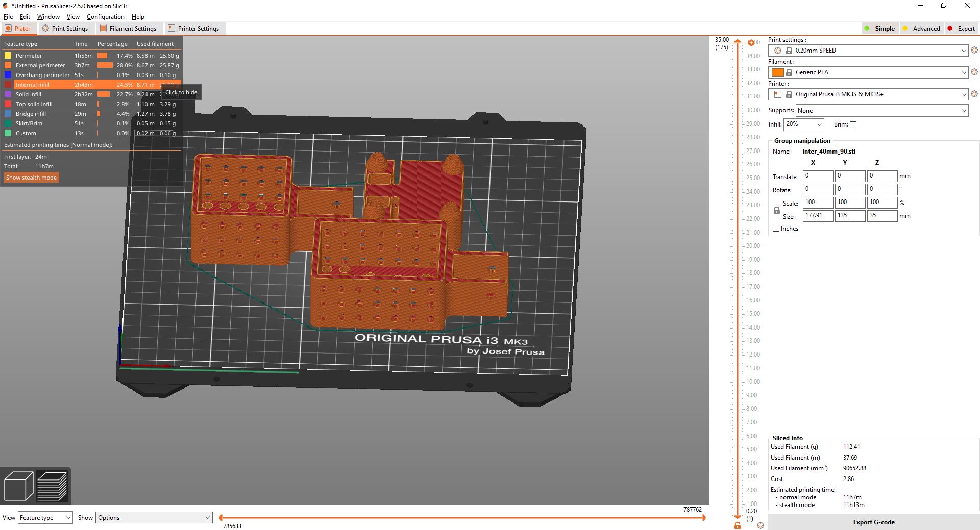
Task: Click the lock icon beside 0.20mm SPEED
Action: click(789, 51)
